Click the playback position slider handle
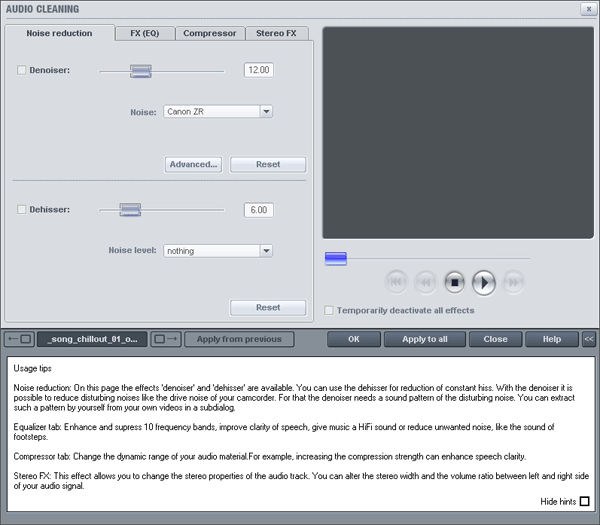The width and height of the screenshot is (600, 525). tap(336, 259)
